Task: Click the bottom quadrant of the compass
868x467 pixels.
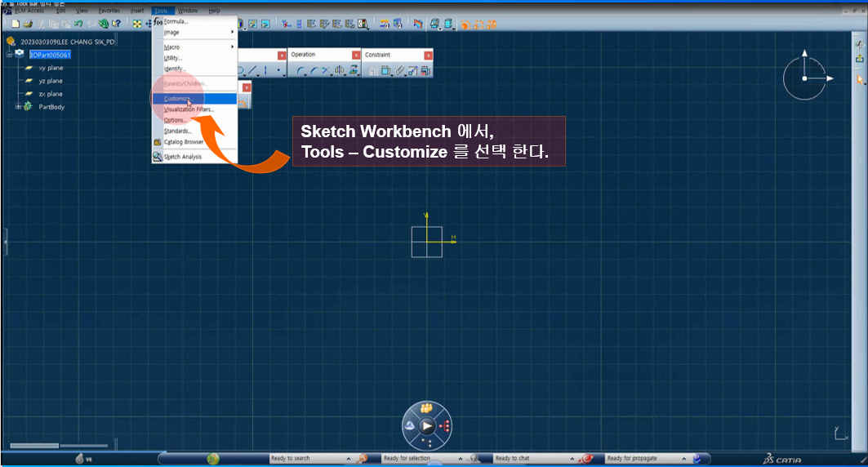Action: tap(427, 443)
